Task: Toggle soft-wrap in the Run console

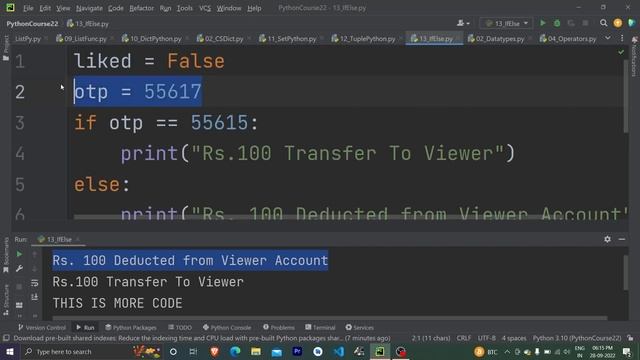Action: click(35, 282)
